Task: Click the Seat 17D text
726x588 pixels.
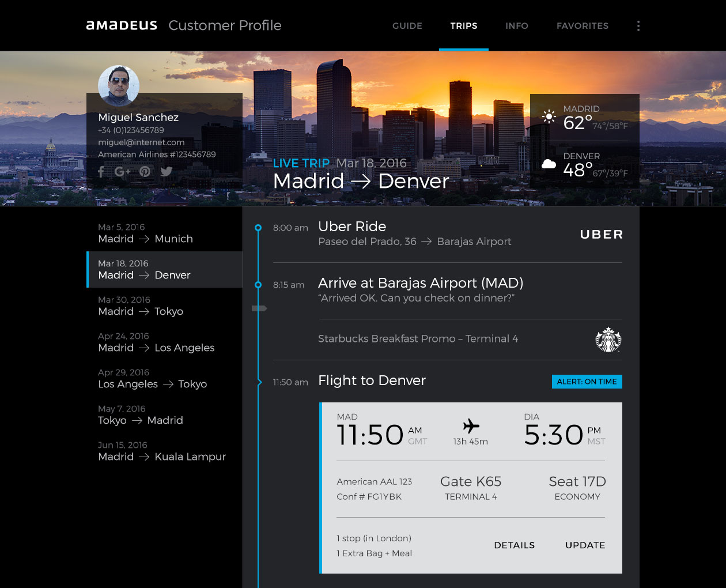Action: (x=577, y=481)
